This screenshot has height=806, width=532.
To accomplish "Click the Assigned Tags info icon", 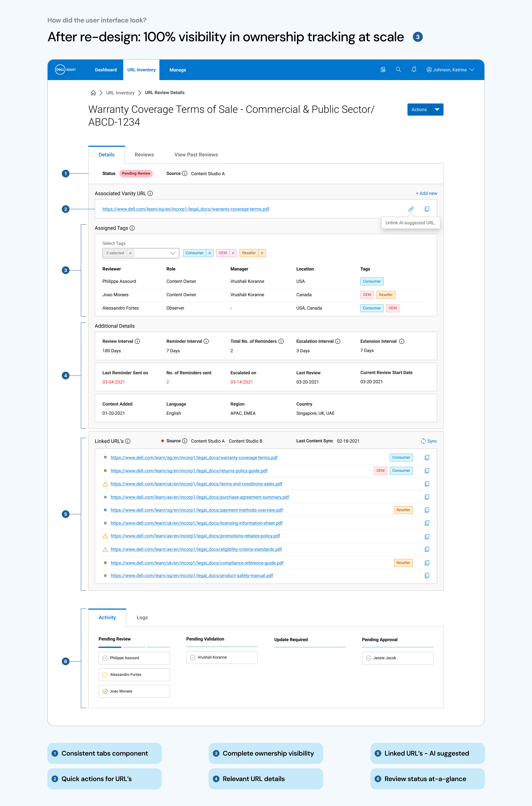I will click(132, 228).
